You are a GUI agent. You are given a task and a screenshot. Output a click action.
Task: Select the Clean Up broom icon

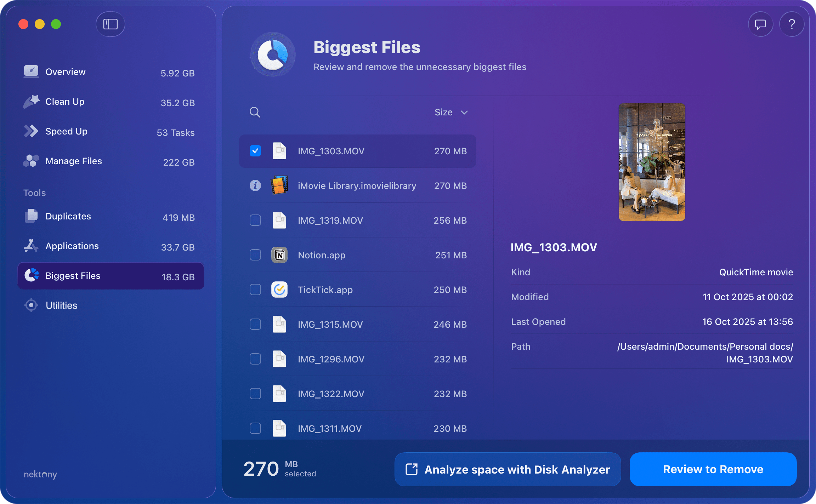click(x=31, y=102)
